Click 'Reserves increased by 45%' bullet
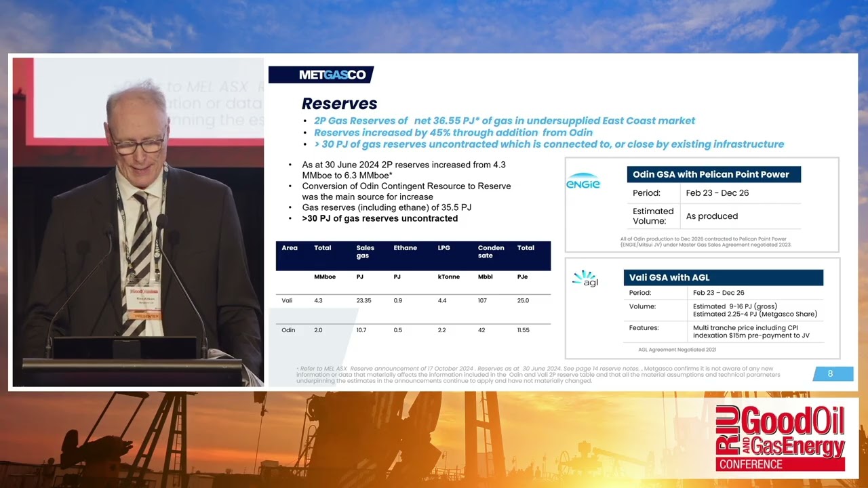868x488 pixels. pyautogui.click(x=453, y=133)
